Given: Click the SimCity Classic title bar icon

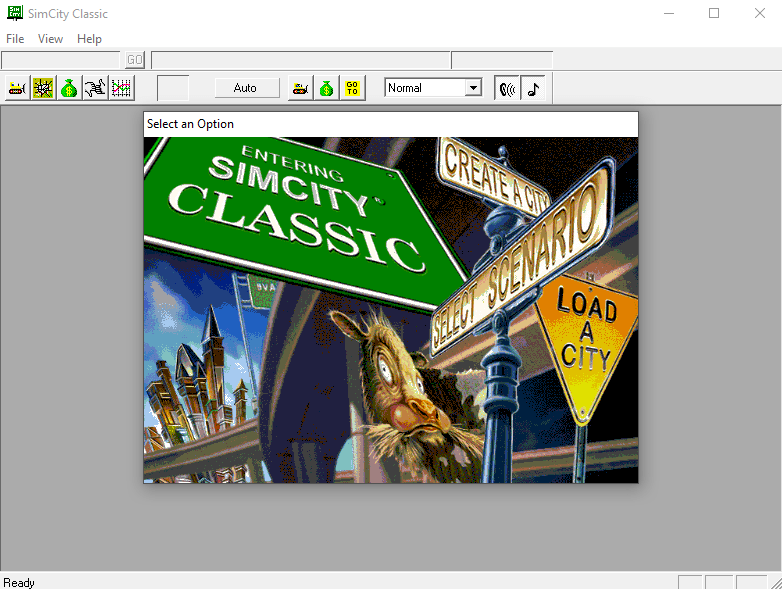Looking at the screenshot, I should (x=15, y=13).
